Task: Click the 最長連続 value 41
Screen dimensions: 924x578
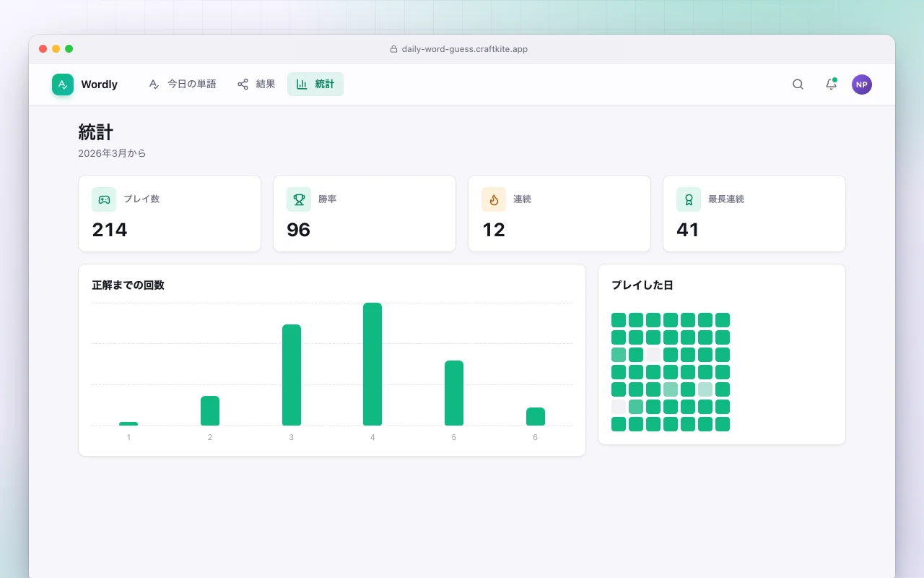Action: pos(688,230)
